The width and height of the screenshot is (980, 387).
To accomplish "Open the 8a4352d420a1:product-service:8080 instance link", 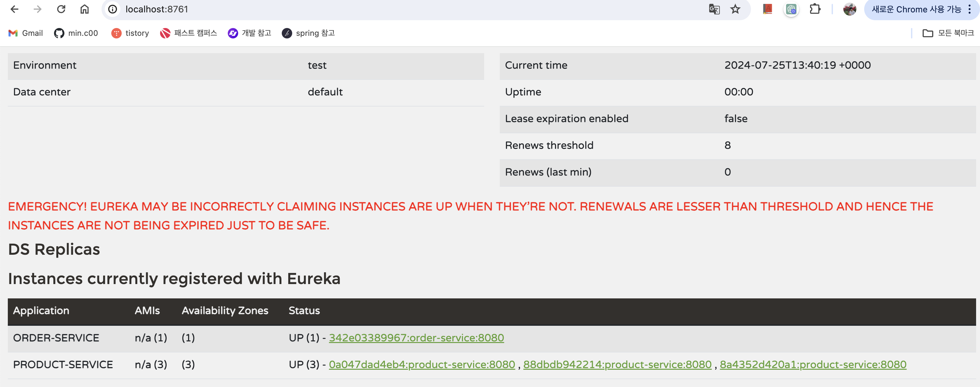I will [813, 365].
